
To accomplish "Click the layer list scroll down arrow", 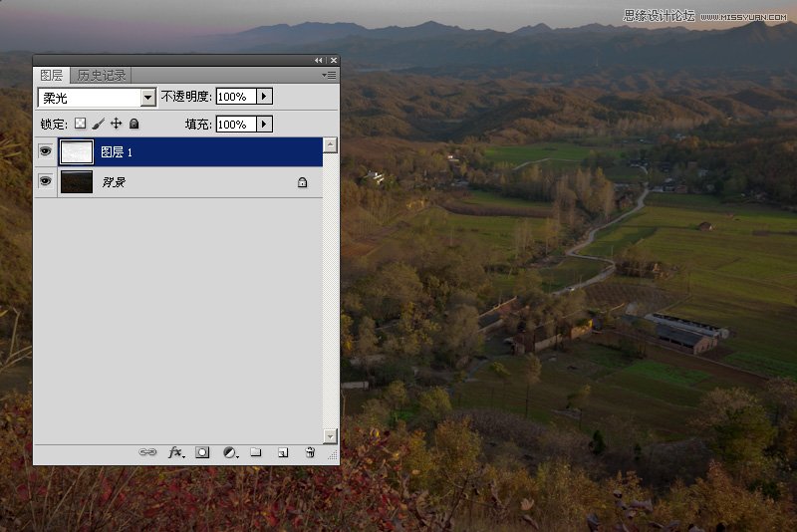I will [331, 436].
